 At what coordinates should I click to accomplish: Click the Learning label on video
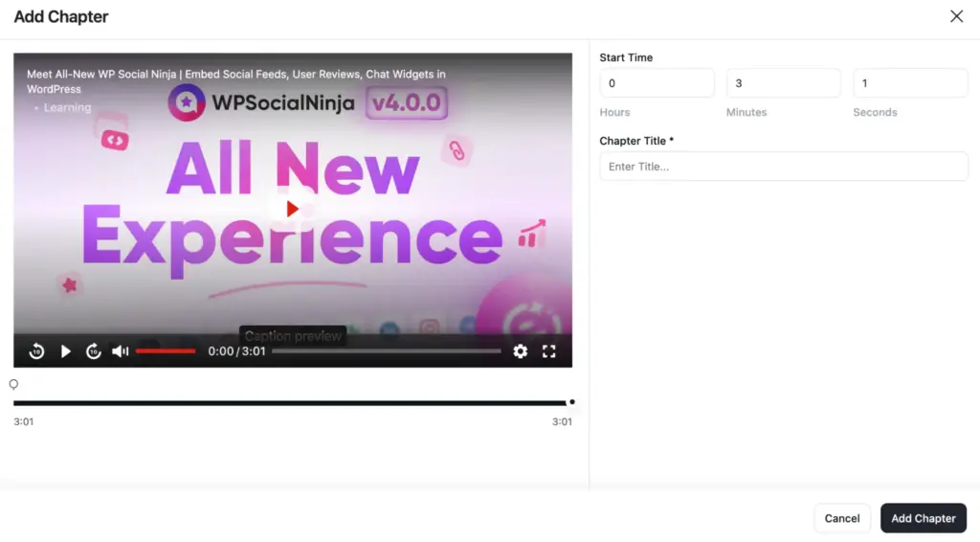tap(67, 107)
